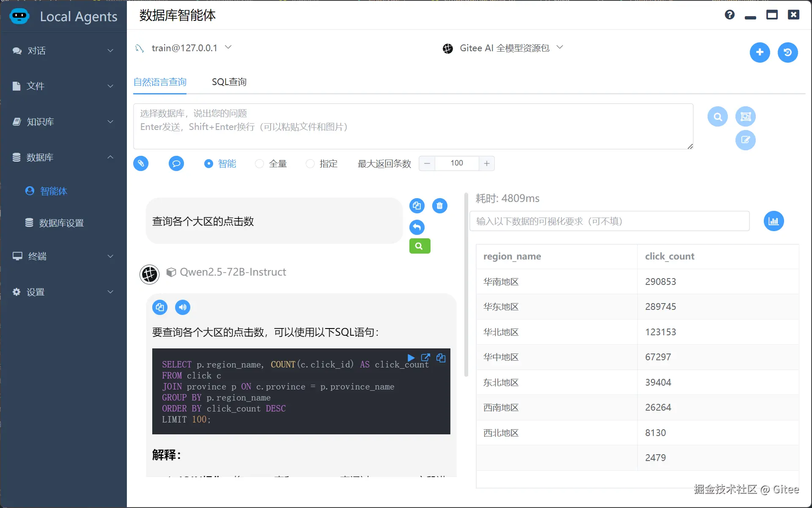Open the train@127.0.0.1 database dropdown
812x508 pixels.
click(184, 48)
